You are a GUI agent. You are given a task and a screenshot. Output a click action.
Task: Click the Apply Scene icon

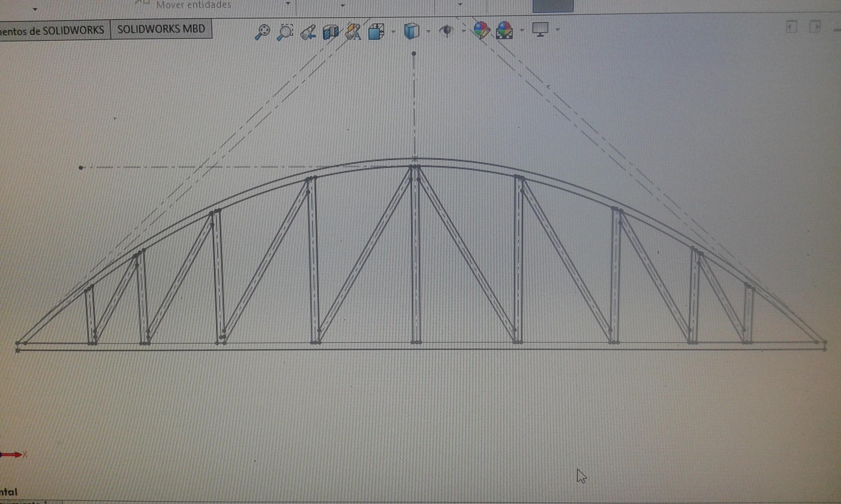504,31
